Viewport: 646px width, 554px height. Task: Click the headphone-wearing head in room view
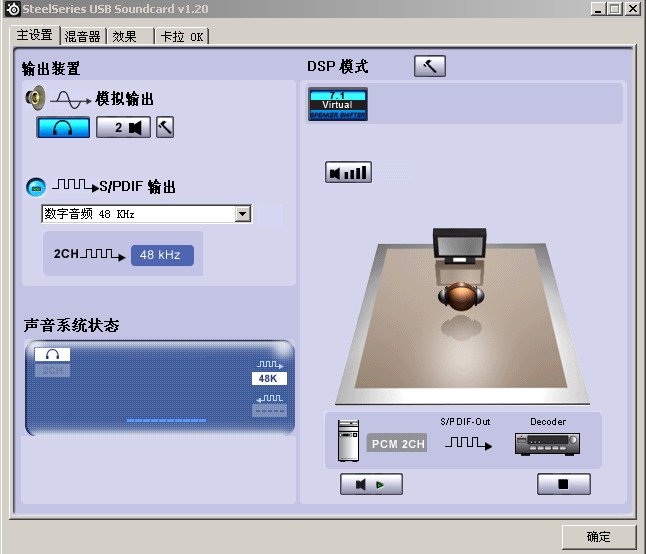[x=461, y=296]
